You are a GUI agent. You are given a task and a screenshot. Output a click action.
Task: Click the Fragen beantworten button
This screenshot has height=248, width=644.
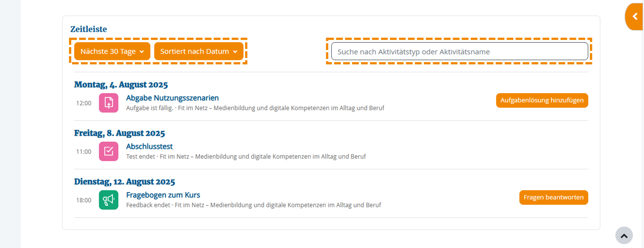pyautogui.click(x=553, y=197)
